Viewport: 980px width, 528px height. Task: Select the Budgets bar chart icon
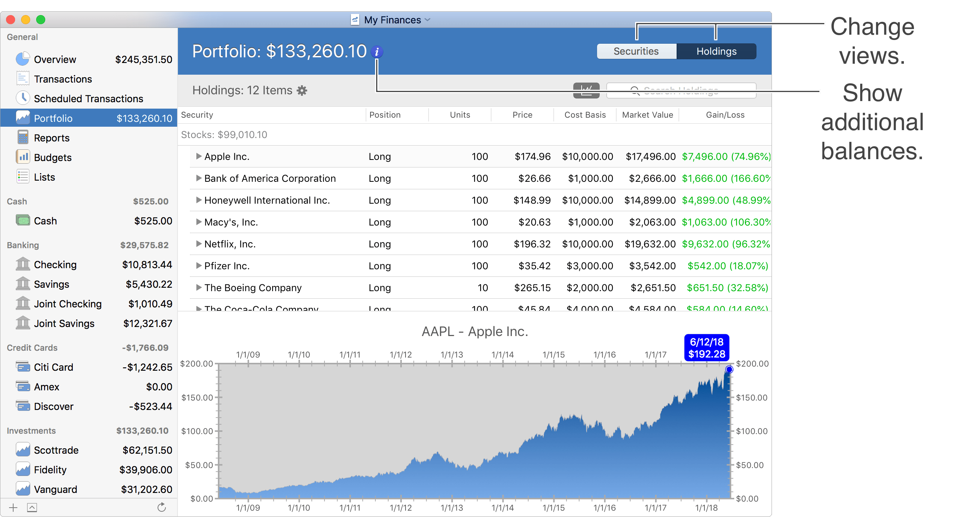coord(23,157)
